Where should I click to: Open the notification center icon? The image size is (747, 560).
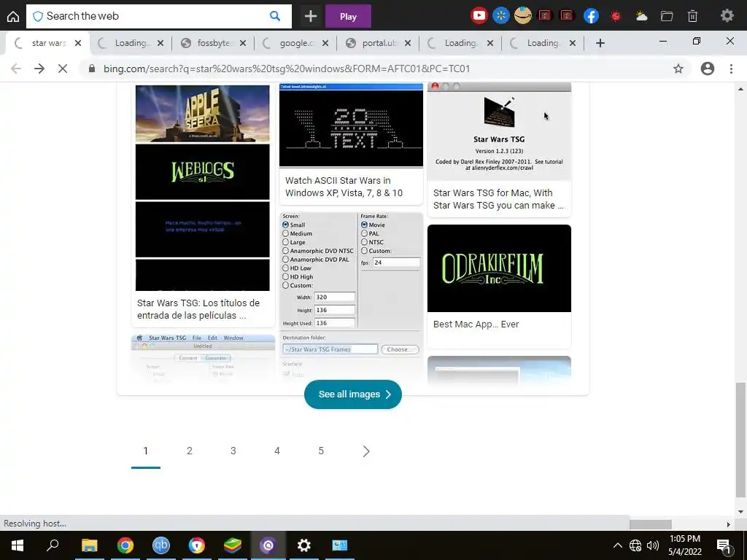tap(724, 545)
